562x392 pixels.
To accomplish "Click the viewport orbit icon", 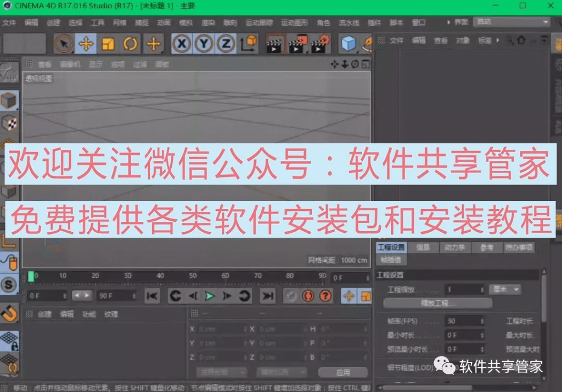I will (355, 64).
